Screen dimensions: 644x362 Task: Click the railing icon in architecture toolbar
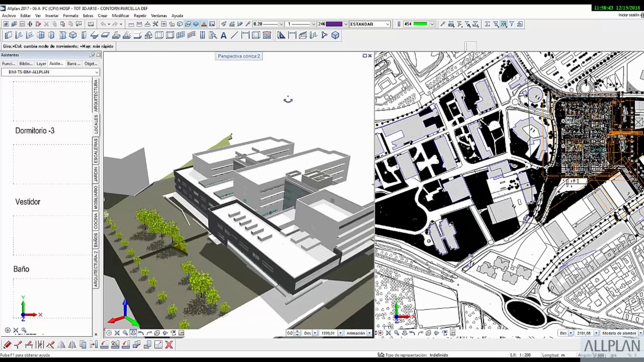point(192,35)
